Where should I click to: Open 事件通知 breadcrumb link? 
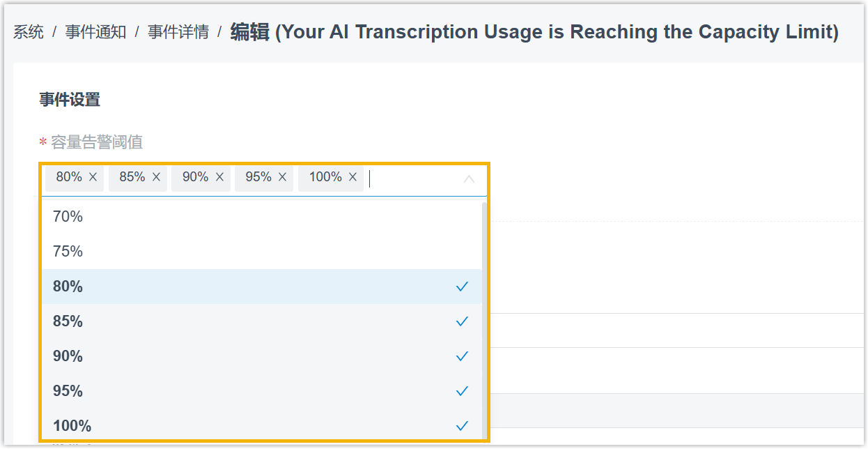pos(96,32)
